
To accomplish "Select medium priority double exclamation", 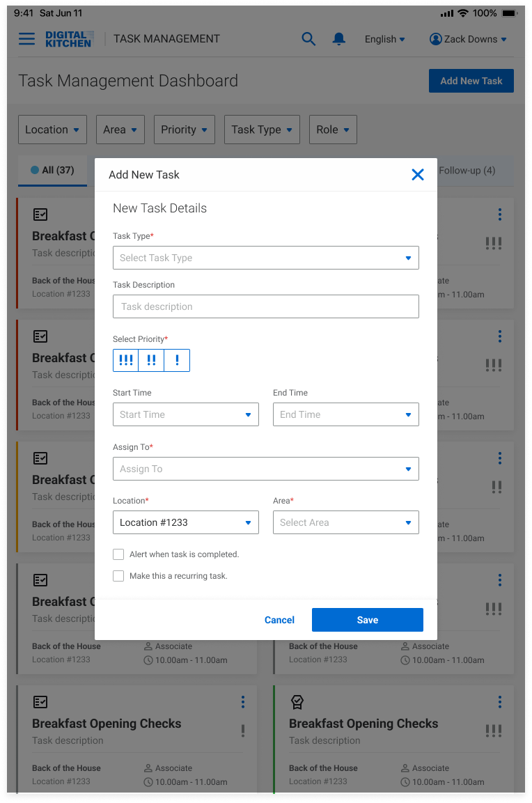I will (x=151, y=360).
